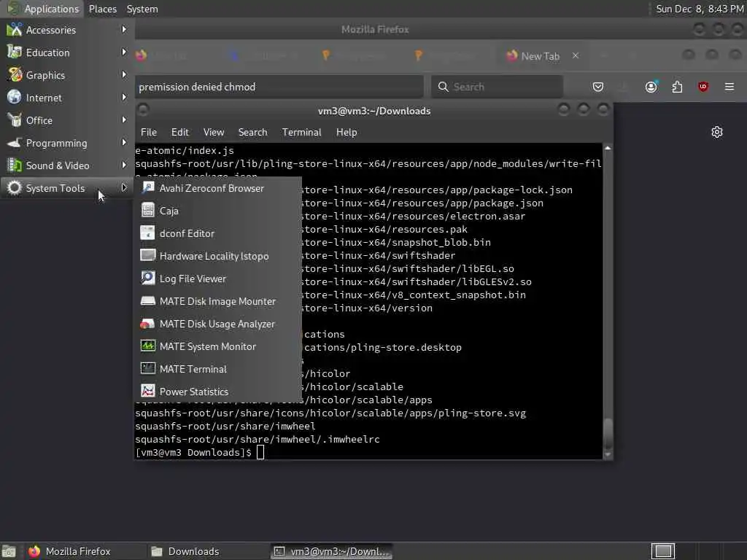The width and height of the screenshot is (747, 560).
Task: Click the date and time clock
Action: point(700,9)
